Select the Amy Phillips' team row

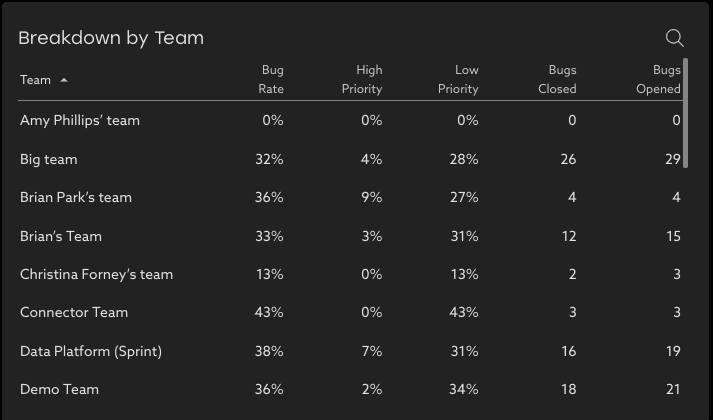[80, 120]
